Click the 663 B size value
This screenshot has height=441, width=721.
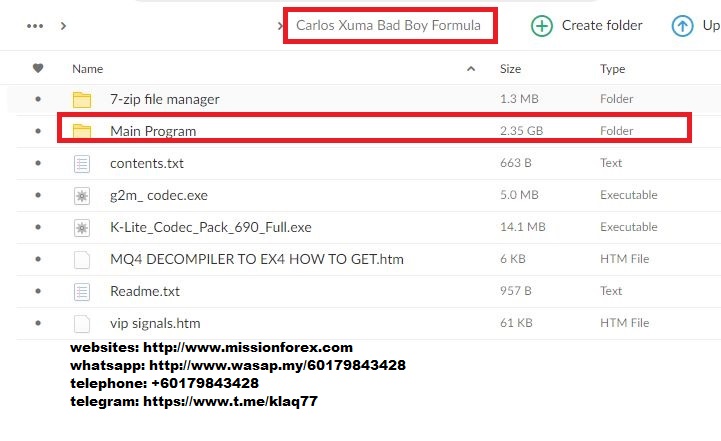[515, 163]
